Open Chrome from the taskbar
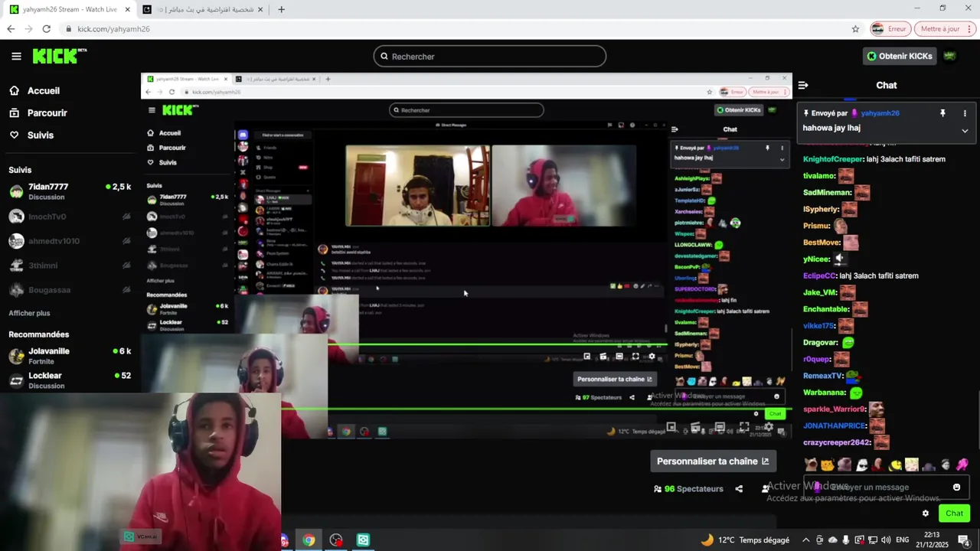This screenshot has width=980, height=551. pyautogui.click(x=309, y=540)
